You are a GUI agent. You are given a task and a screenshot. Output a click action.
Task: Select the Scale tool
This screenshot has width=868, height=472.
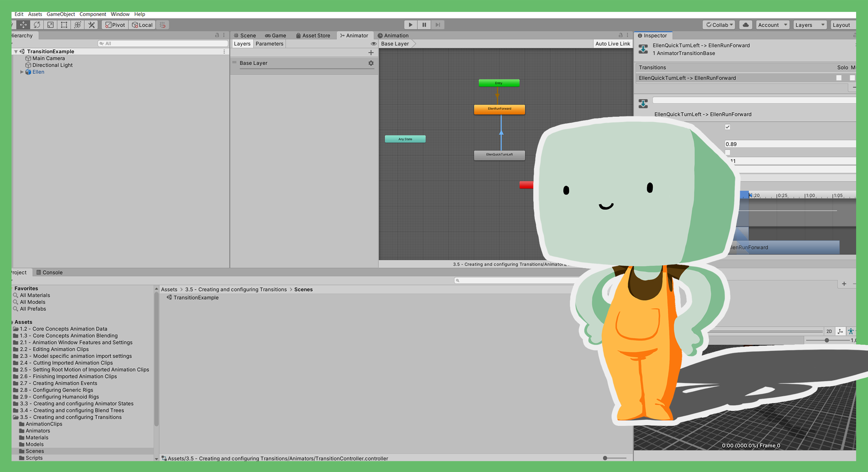(50, 24)
